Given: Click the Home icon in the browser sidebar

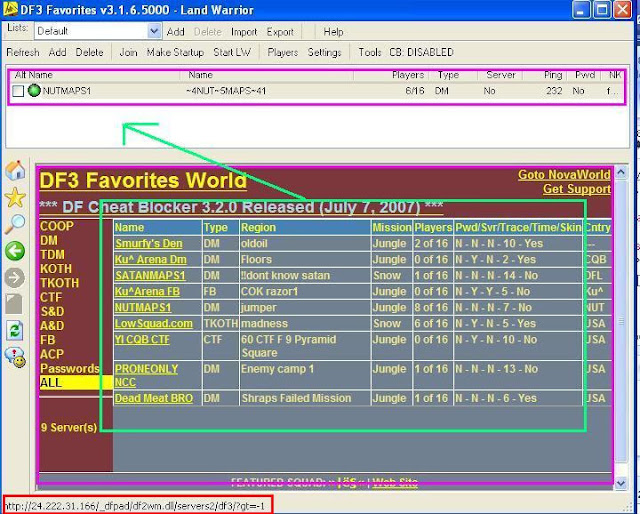Looking at the screenshot, I should point(15,170).
